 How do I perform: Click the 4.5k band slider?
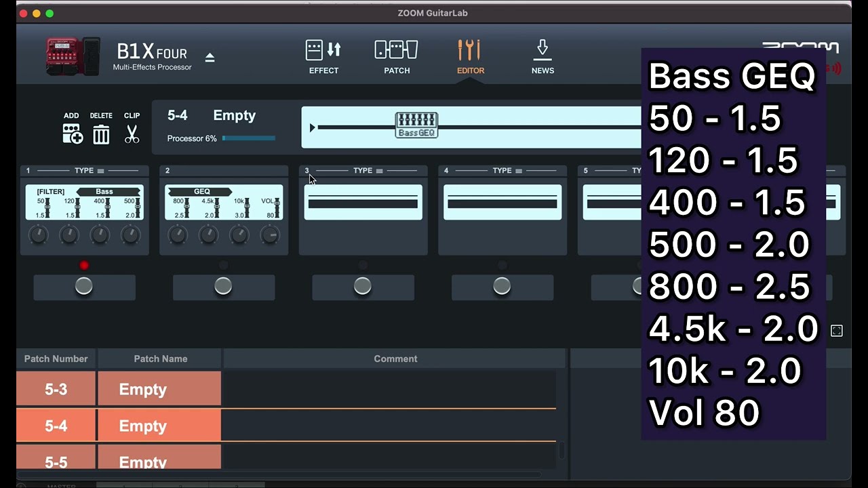216,207
